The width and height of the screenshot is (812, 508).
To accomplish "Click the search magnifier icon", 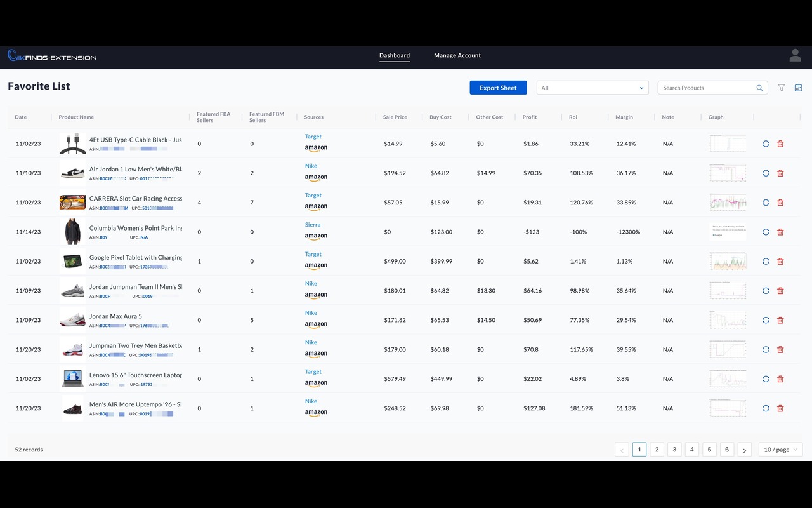I will pos(759,88).
